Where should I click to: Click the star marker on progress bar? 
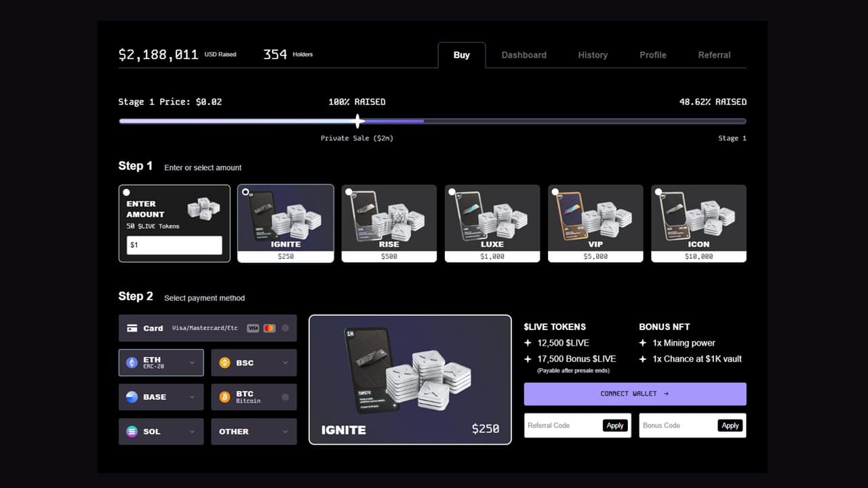point(358,121)
